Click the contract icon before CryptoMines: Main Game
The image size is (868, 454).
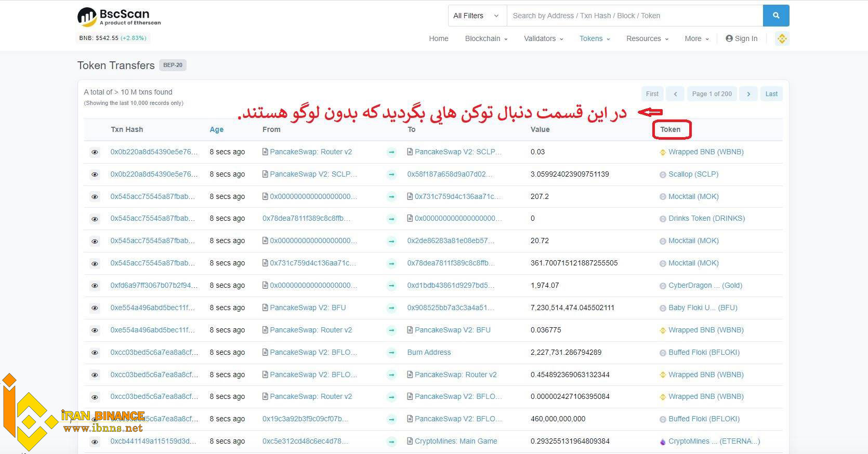[x=410, y=441]
